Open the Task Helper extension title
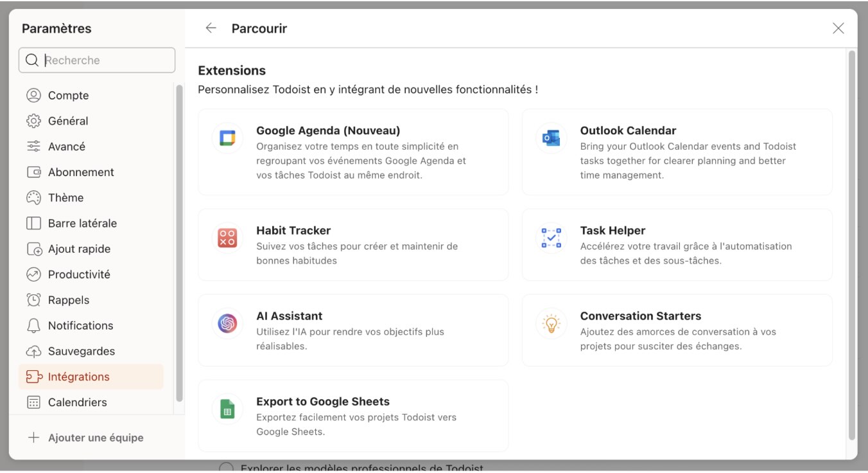This screenshot has height=473, width=868. click(x=612, y=230)
